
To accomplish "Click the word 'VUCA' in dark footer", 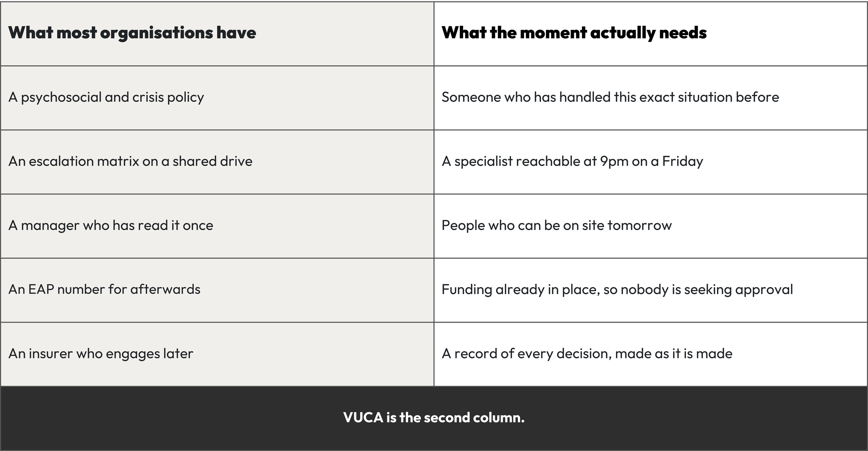I will click(x=363, y=417).
